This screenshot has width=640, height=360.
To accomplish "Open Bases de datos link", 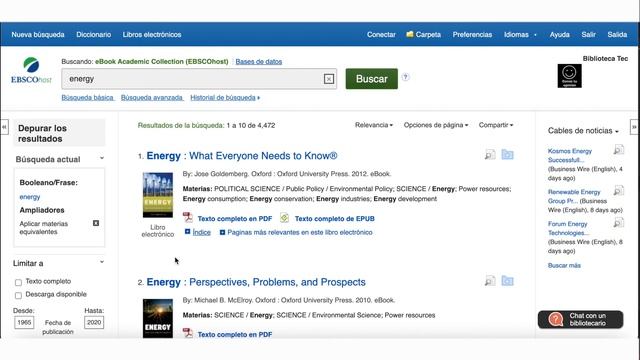I will tap(259, 62).
